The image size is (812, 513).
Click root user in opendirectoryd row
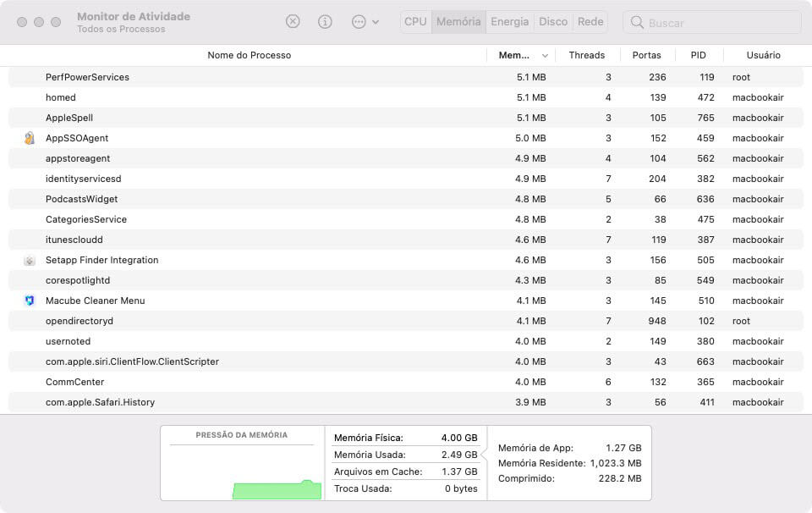741,321
